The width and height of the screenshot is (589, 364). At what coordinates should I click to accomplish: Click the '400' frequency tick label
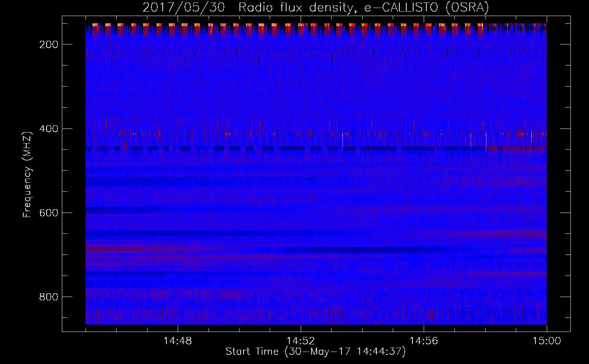[x=48, y=129]
